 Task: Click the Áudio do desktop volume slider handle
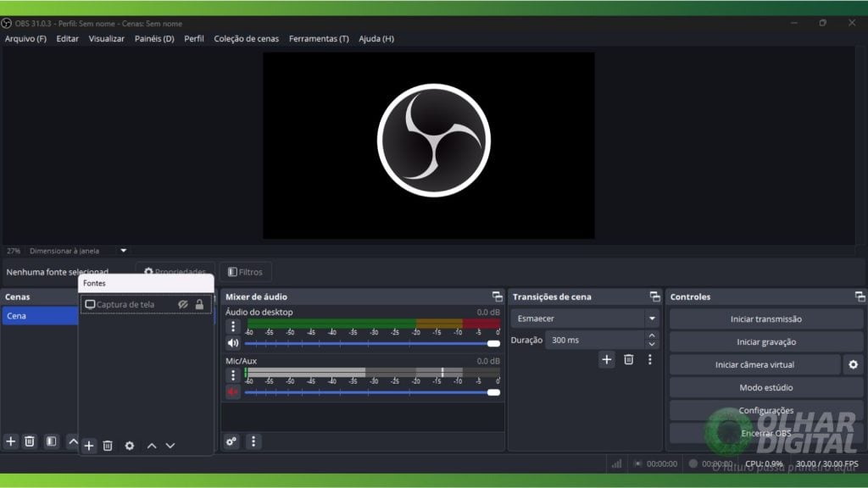(x=493, y=343)
